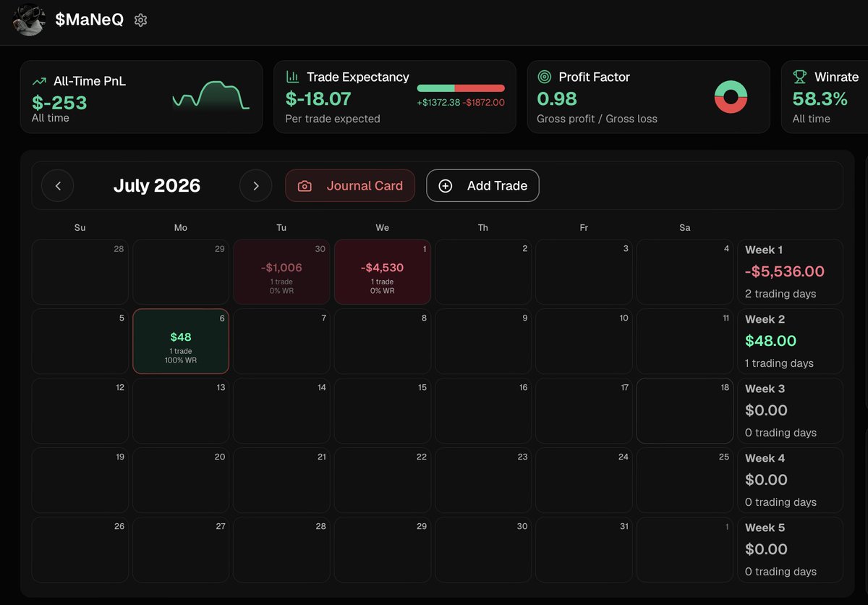This screenshot has width=868, height=605.
Task: Click the camera icon in Journal Card
Action: [305, 186]
